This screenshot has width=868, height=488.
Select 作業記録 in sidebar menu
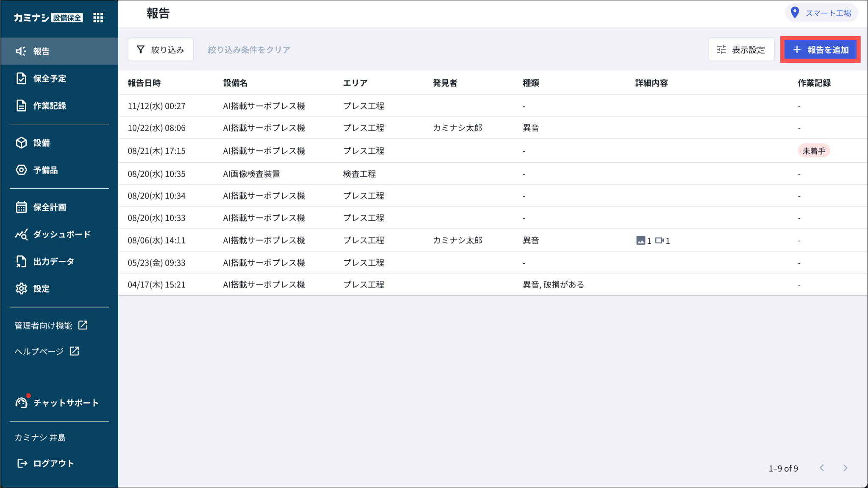tap(49, 106)
